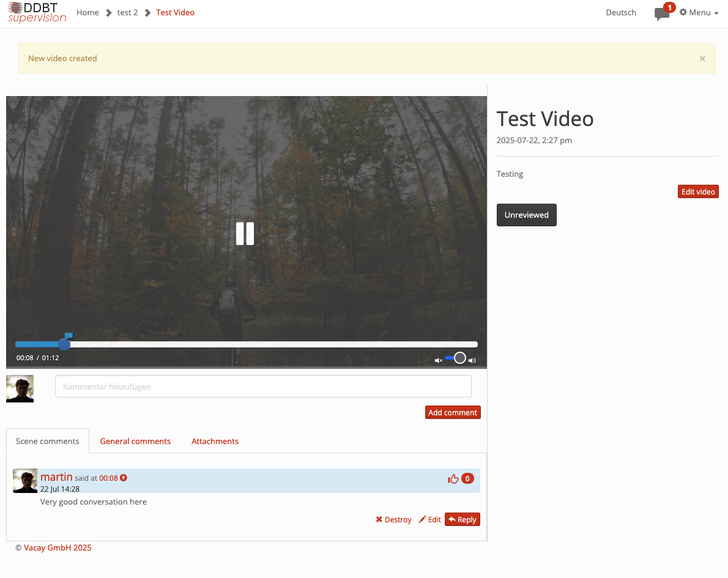This screenshot has height=578, width=728.
Task: Toggle the Unreviewed status button
Action: [x=526, y=215]
